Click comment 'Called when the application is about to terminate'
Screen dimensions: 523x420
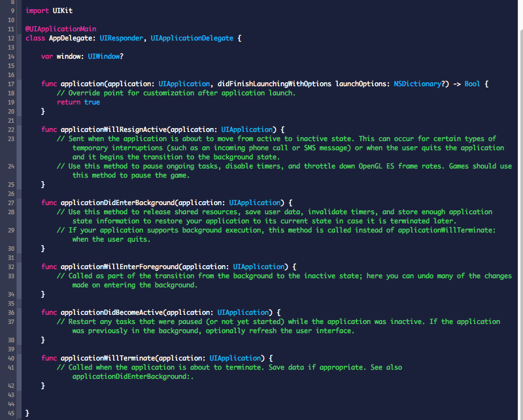[x=229, y=372]
